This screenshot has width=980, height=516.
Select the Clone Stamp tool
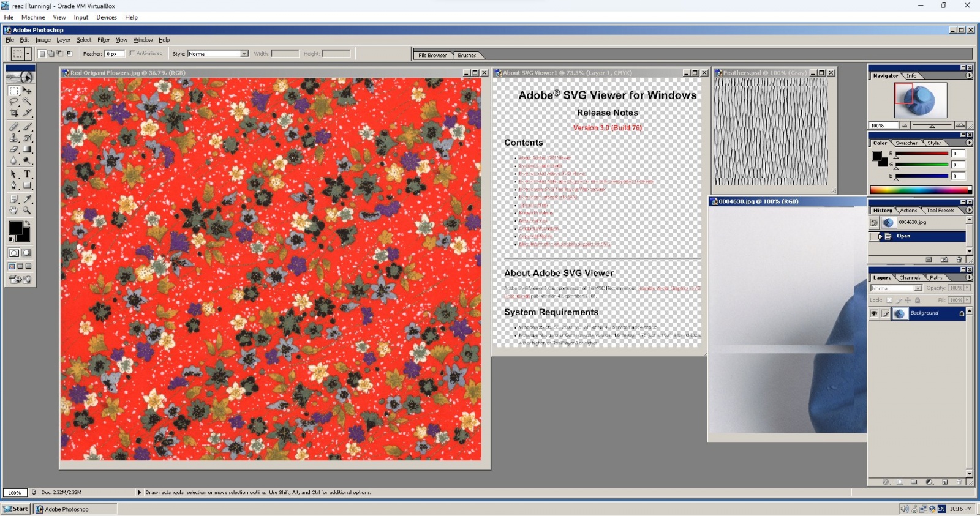(14, 138)
